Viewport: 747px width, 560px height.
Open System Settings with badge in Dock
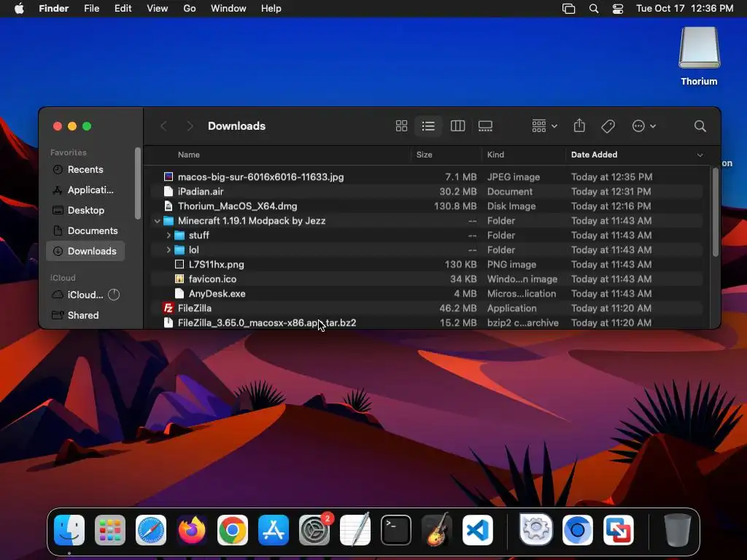point(314,530)
